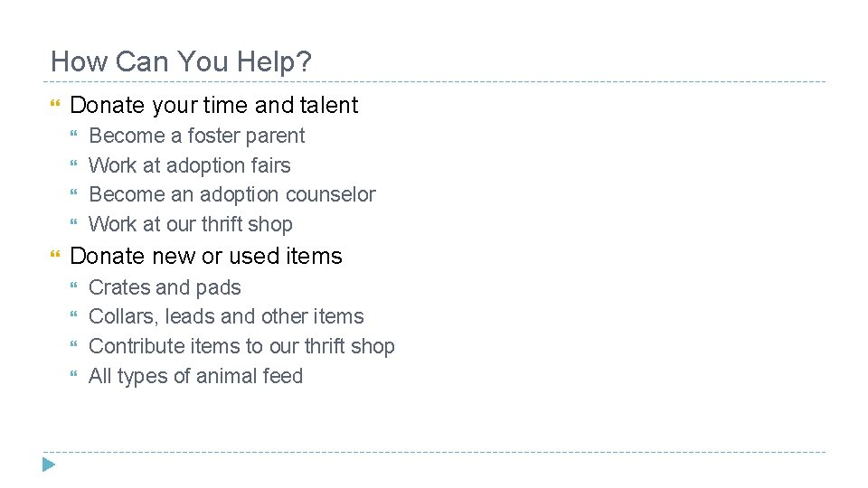Click the bullet marker before "Crates and pads"

point(76,288)
